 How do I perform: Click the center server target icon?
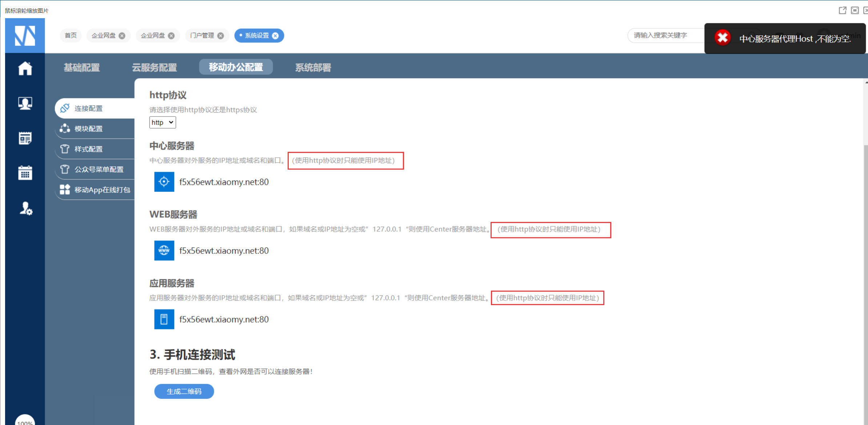(164, 182)
